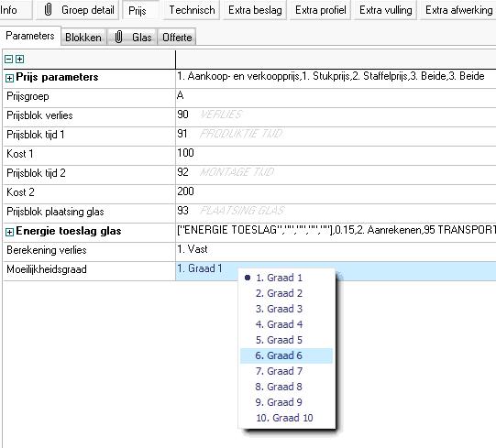Viewport: 496px width, 448px height.
Task: Collapse all rows with the minus icon
Action: (9, 60)
